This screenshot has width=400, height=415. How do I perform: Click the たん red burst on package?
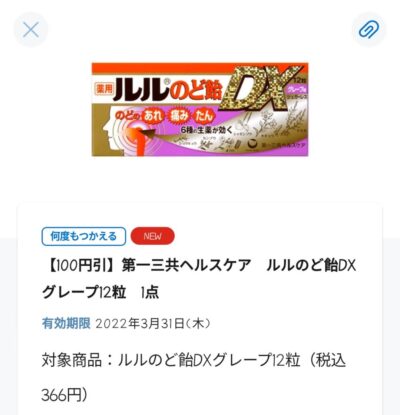click(204, 116)
